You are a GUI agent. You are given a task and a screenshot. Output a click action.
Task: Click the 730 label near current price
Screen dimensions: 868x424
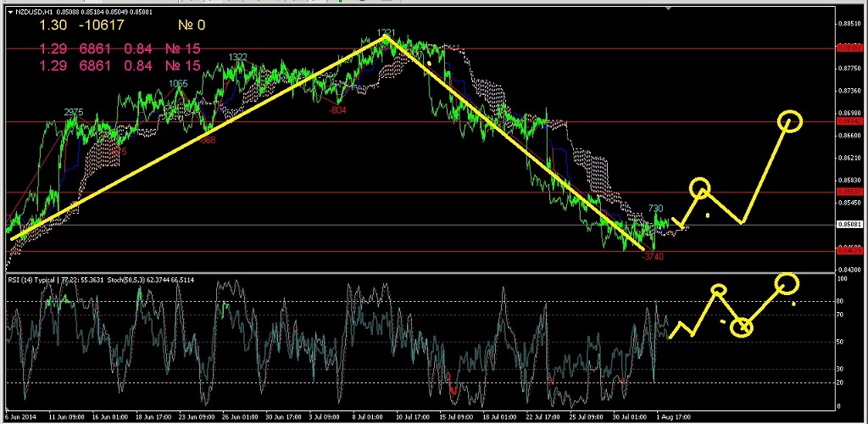click(x=655, y=209)
